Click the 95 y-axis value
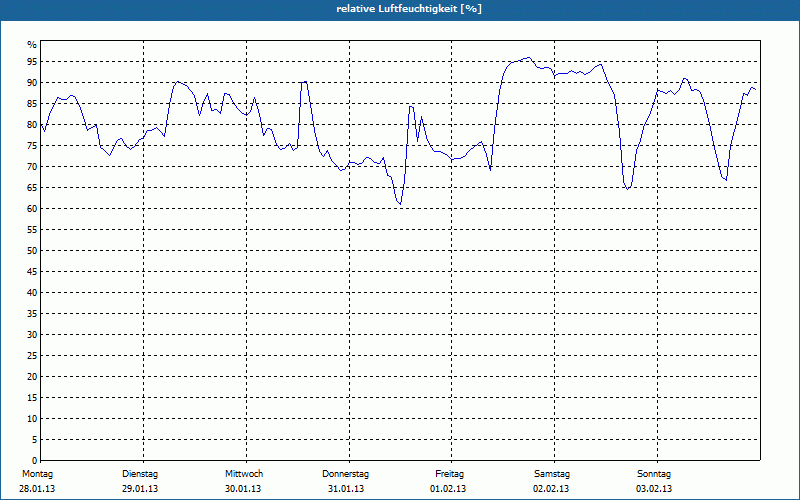Image resolution: width=800 pixels, height=500 pixels. point(32,62)
